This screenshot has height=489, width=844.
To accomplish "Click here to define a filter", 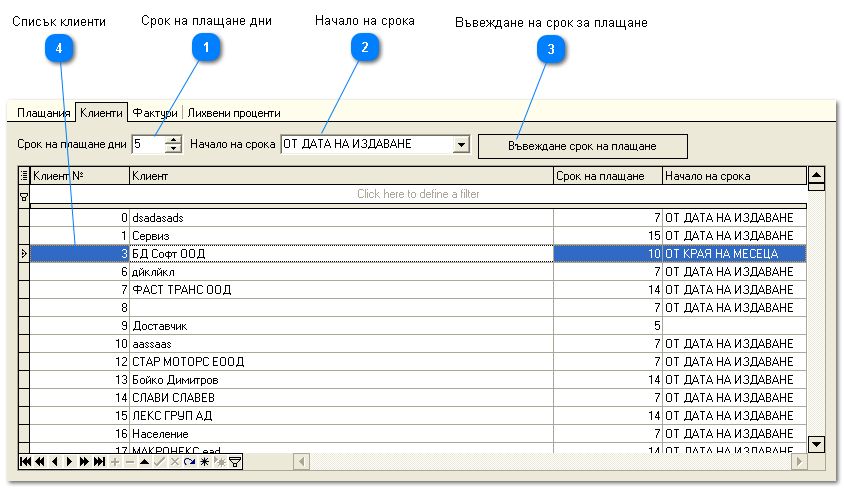I will tap(418, 194).
